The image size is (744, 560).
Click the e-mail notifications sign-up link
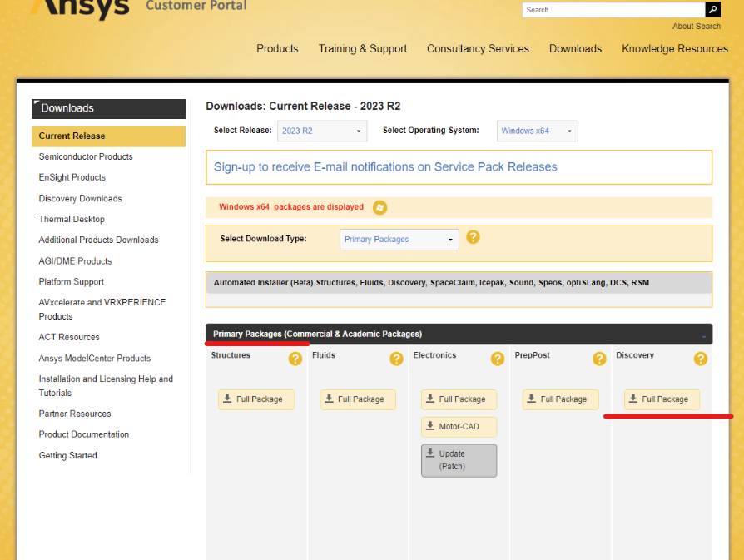(x=385, y=167)
